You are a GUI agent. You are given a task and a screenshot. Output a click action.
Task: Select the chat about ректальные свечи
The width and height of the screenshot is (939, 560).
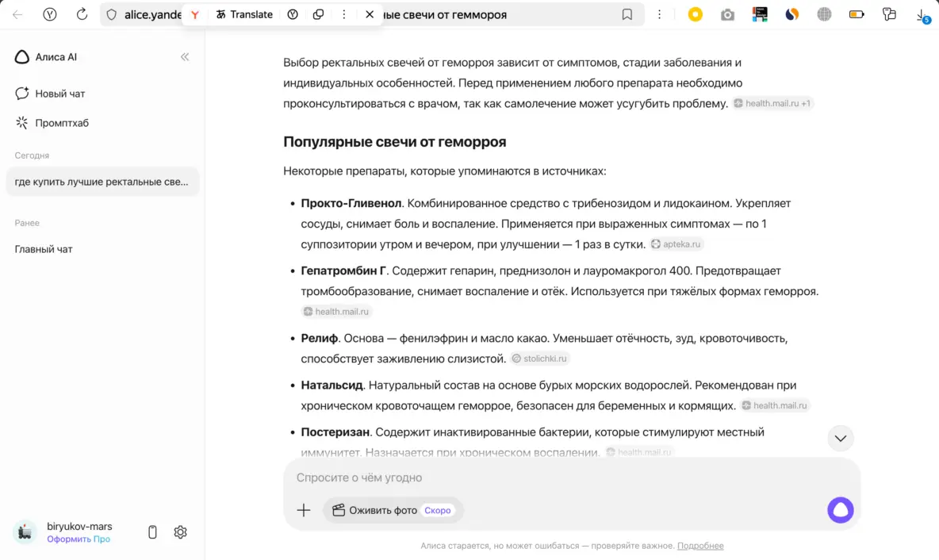[x=102, y=182]
